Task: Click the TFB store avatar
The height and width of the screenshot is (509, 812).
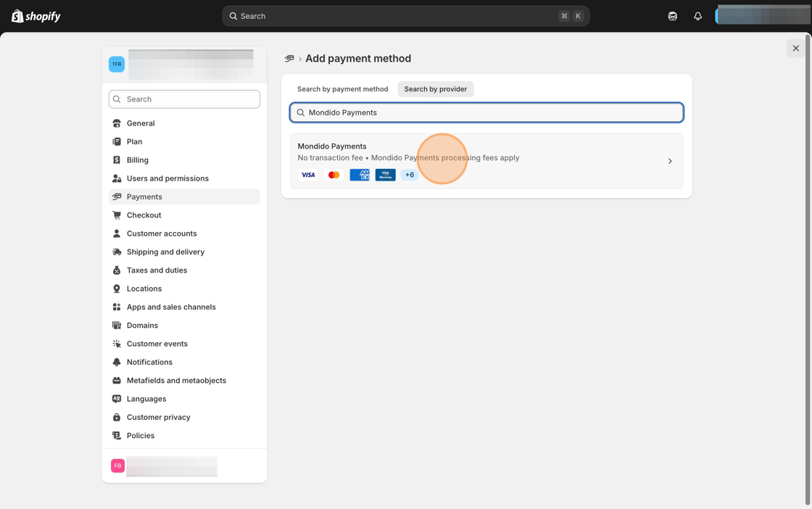Action: tap(117, 65)
